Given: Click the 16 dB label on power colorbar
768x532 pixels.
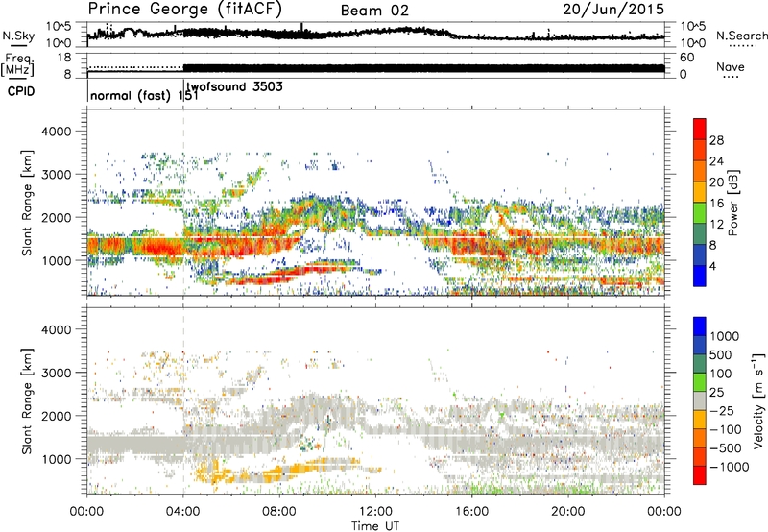Looking at the screenshot, I should (716, 204).
